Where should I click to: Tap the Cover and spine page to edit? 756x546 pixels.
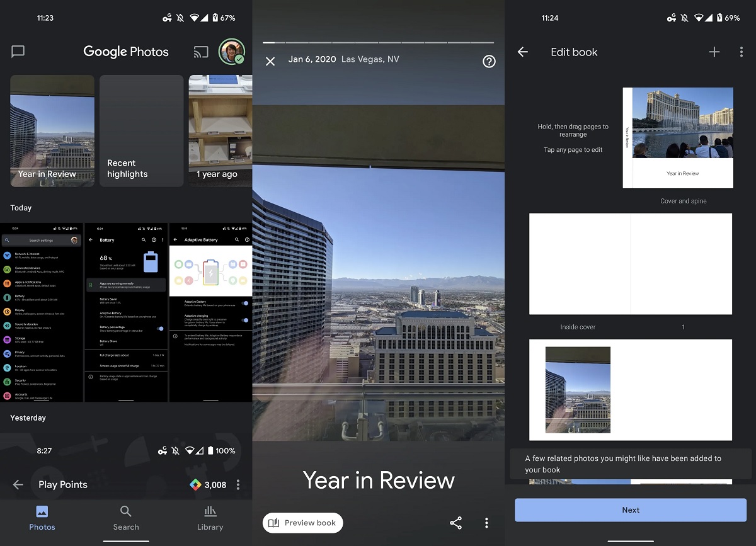coord(677,137)
